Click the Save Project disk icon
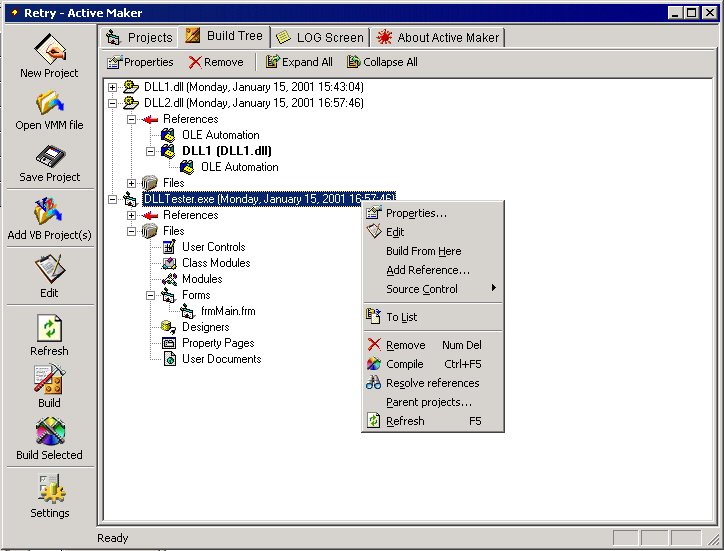Screen dimensions: 724x551 [x=49, y=157]
